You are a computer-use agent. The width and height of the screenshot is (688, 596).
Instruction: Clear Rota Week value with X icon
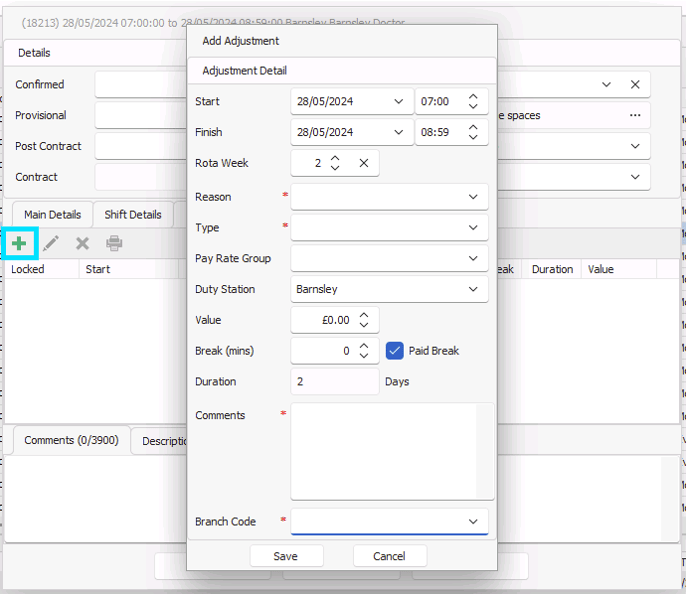pyautogui.click(x=364, y=163)
